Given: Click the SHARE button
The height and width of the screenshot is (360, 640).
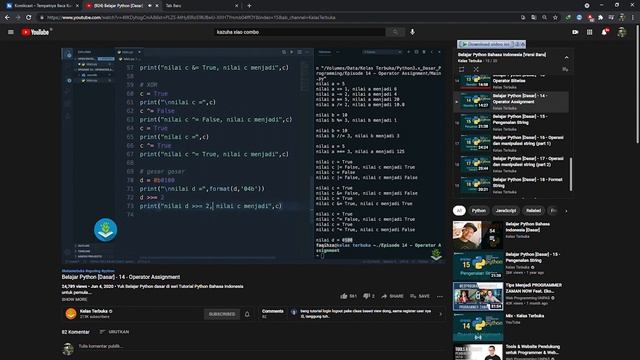Looking at the screenshot, I should 392,296.
